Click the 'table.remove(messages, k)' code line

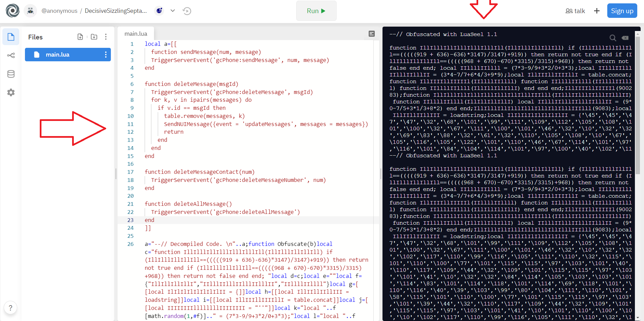pos(204,116)
